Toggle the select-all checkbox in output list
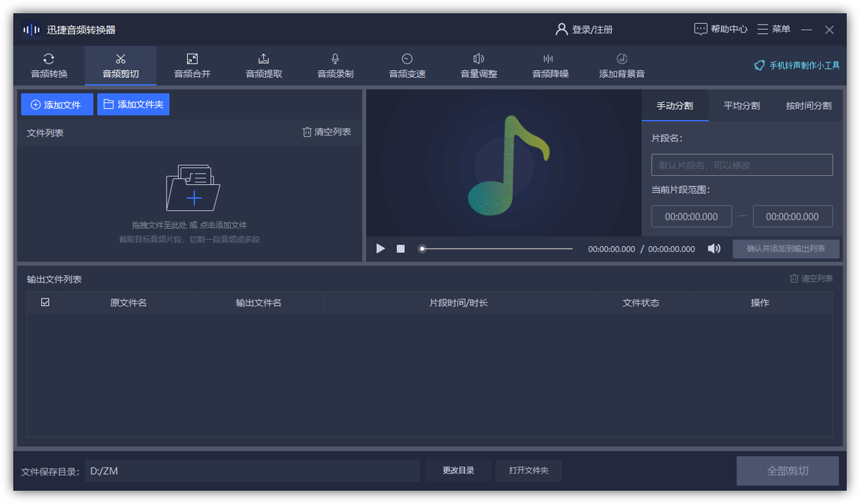 point(45,302)
